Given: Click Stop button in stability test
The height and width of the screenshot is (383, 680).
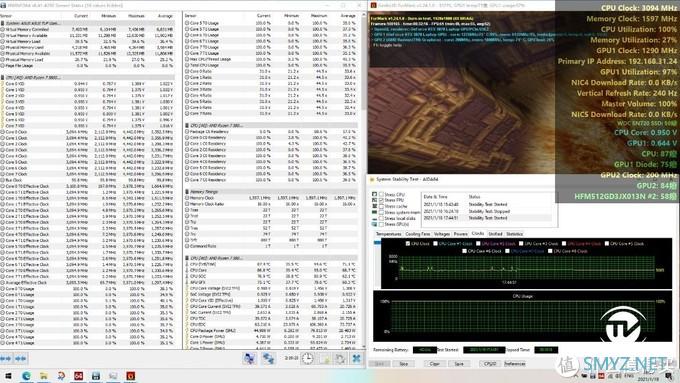Looking at the screenshot, I should (404, 364).
